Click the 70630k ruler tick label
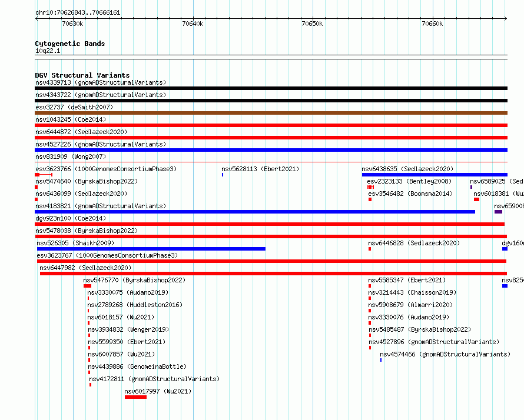Screen dimensions: 524x420 point(72,24)
